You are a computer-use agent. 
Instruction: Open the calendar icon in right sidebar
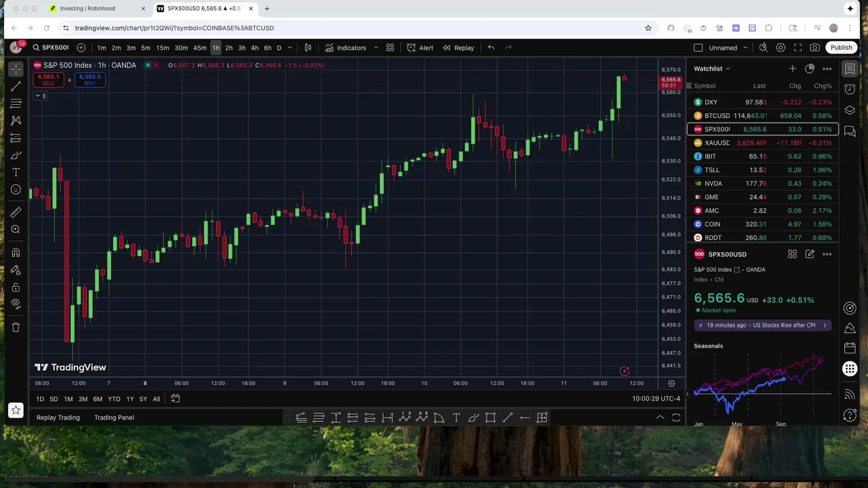coord(850,348)
